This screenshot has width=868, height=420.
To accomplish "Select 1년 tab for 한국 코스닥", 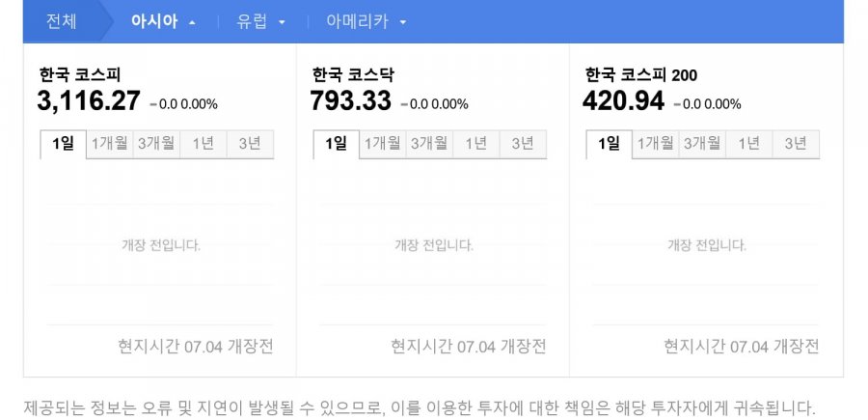I will tap(476, 144).
